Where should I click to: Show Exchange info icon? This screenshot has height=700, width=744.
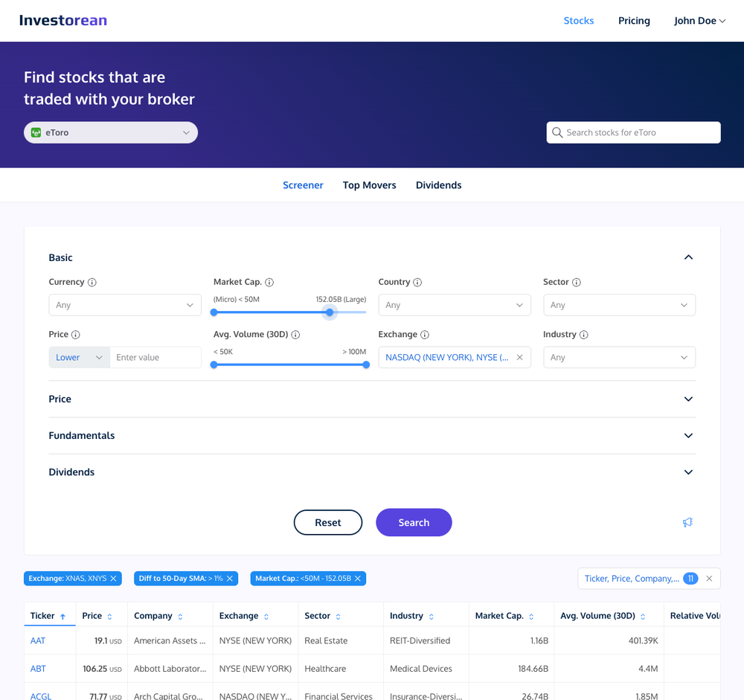pos(425,335)
